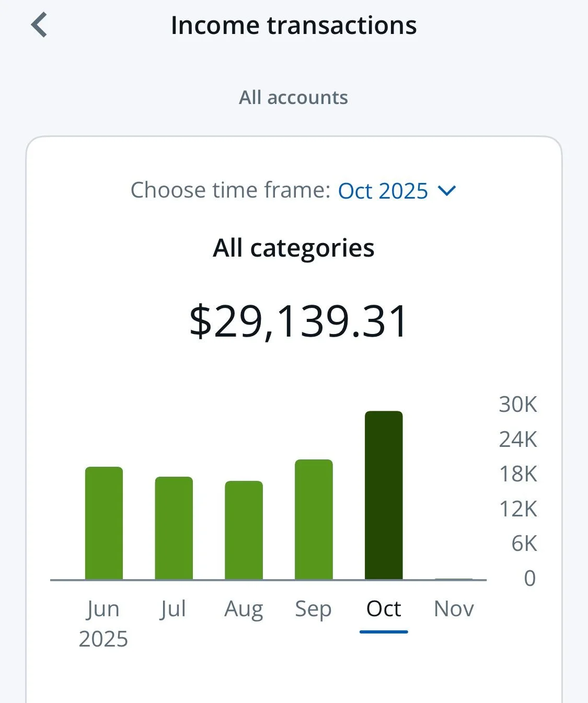Tap the All accounts filter text
The height and width of the screenshot is (703, 588).
(x=293, y=98)
